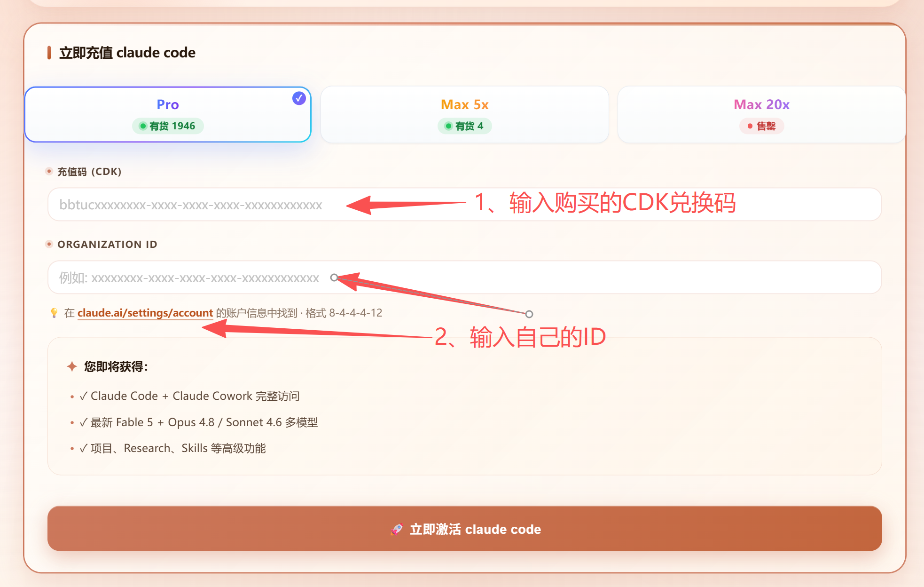Viewport: 924px width, 587px height.
Task: Open the claude.ai/settings/account link
Action: pyautogui.click(x=145, y=313)
